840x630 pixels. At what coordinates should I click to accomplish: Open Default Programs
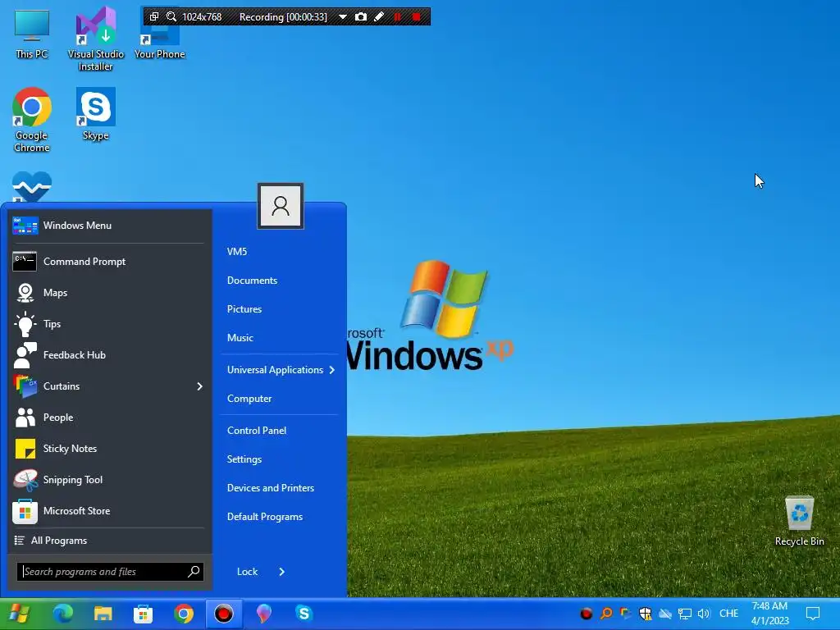265,517
